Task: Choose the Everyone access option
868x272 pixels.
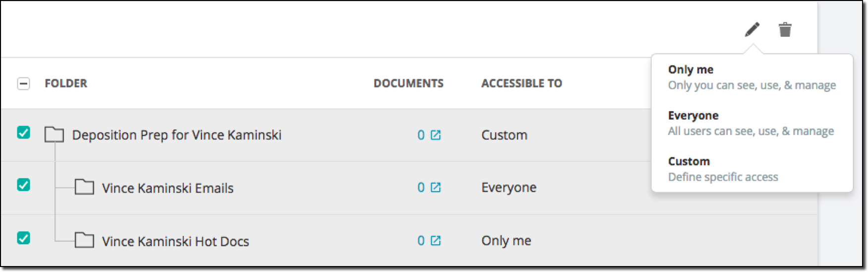Action: click(752, 123)
